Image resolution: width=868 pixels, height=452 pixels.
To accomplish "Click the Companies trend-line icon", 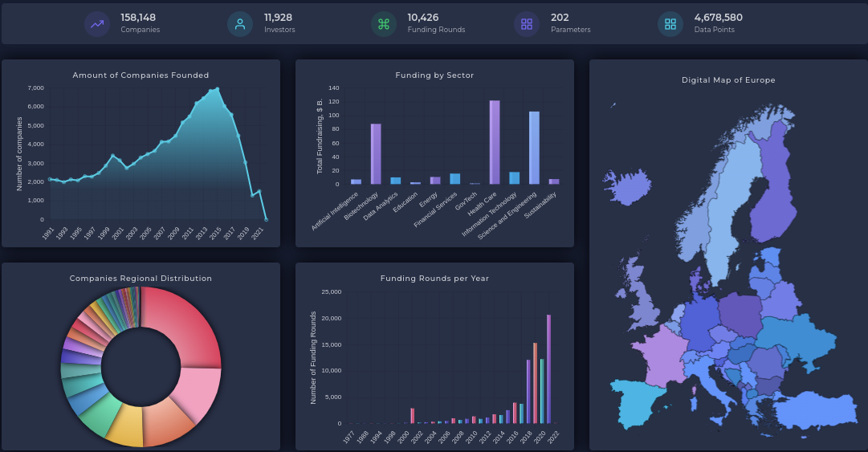I will tap(97, 24).
